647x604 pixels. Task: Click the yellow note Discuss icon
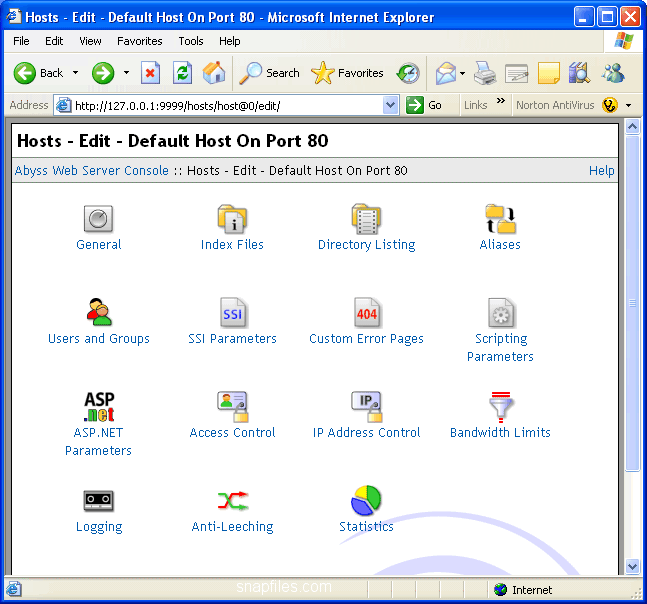coord(548,73)
